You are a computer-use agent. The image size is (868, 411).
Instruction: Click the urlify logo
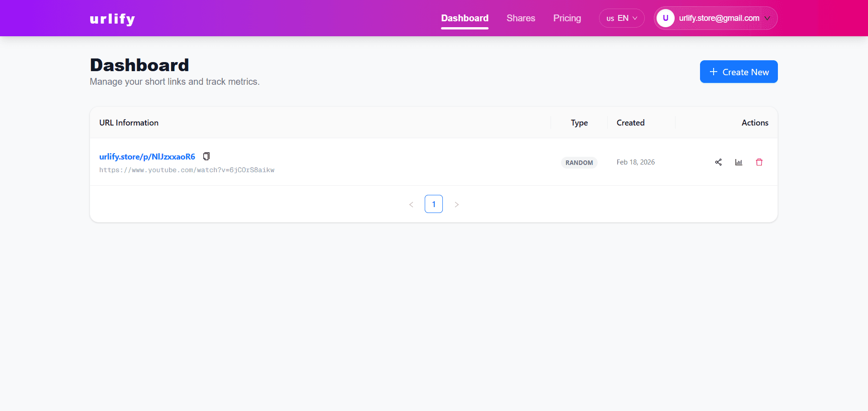(111, 19)
